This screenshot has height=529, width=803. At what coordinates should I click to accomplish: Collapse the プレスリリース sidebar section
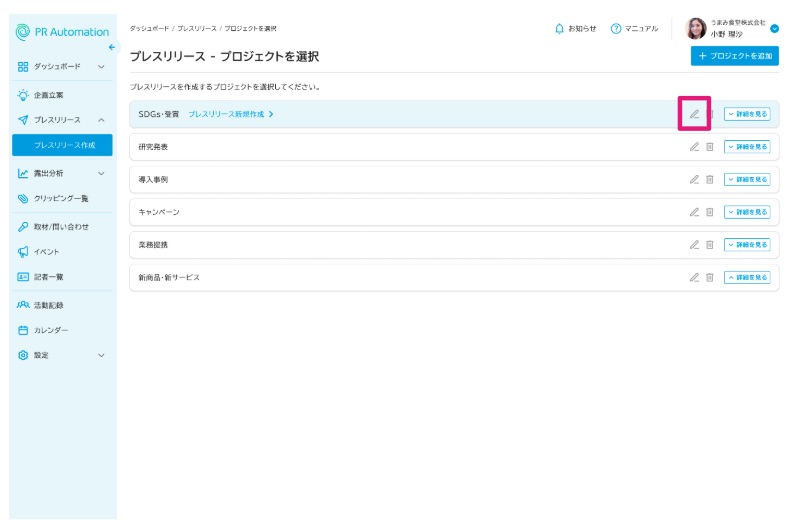[101, 120]
